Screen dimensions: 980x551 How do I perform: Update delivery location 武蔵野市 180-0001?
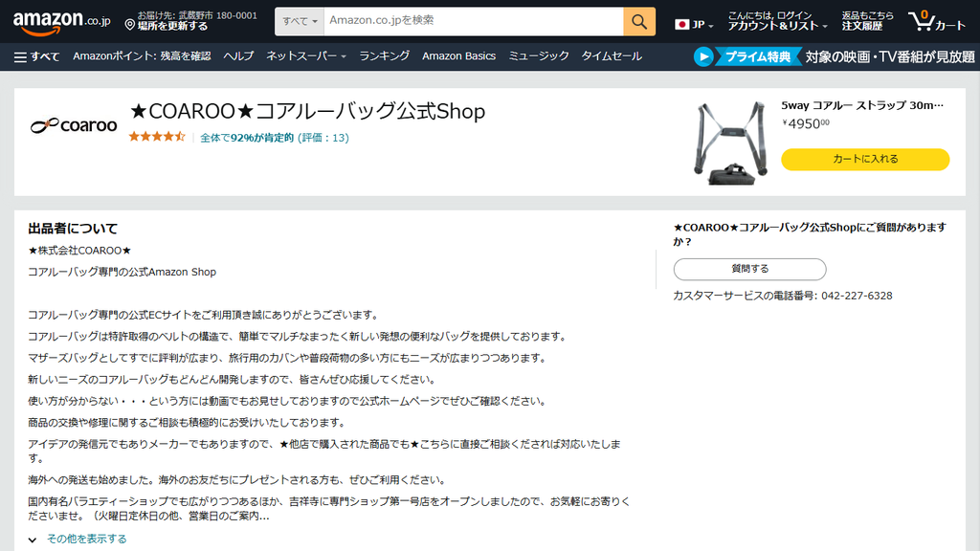(190, 21)
